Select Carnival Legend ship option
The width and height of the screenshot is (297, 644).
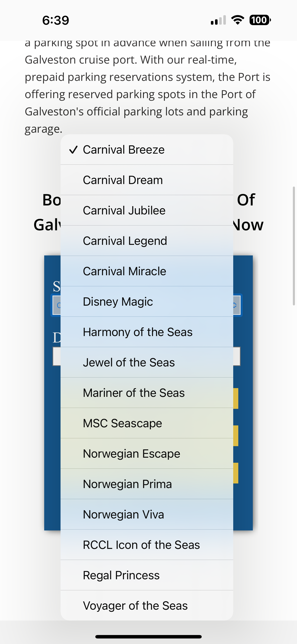click(x=147, y=241)
